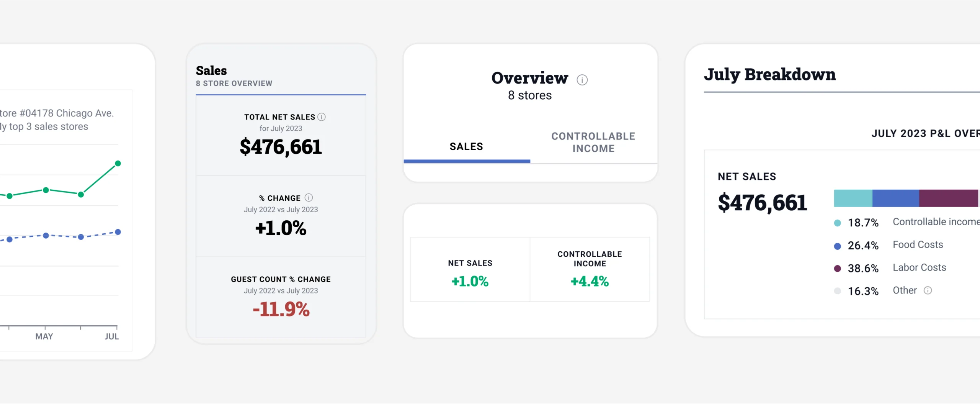This screenshot has height=405, width=980.
Task: Click the green line's July data point
Action: pos(118,164)
